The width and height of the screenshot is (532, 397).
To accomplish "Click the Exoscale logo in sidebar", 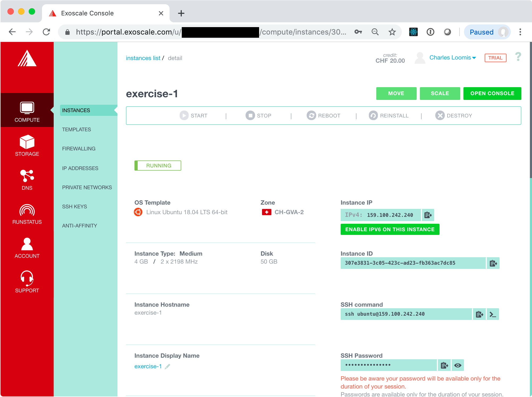I will tap(27, 58).
